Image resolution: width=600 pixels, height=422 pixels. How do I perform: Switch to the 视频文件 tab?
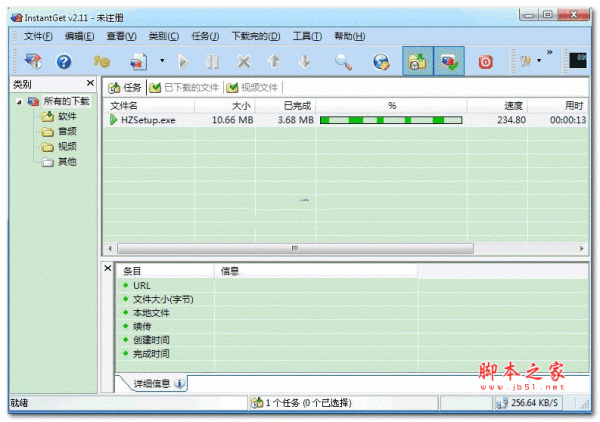tap(252, 88)
